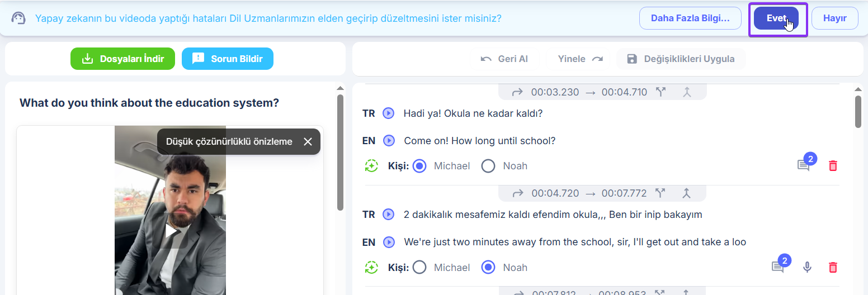
Task: Merge segment at 00:04.720 timestamp bar
Action: click(687, 193)
